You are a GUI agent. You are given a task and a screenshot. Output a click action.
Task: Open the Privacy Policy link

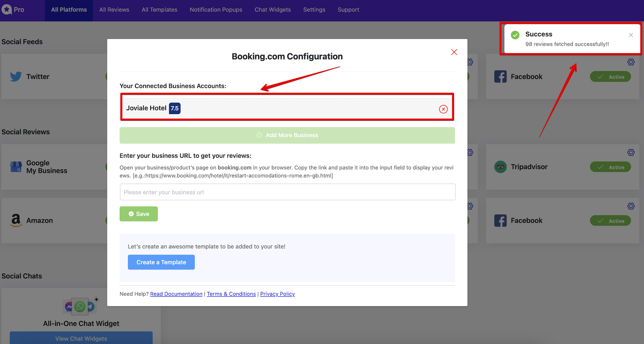click(x=277, y=294)
